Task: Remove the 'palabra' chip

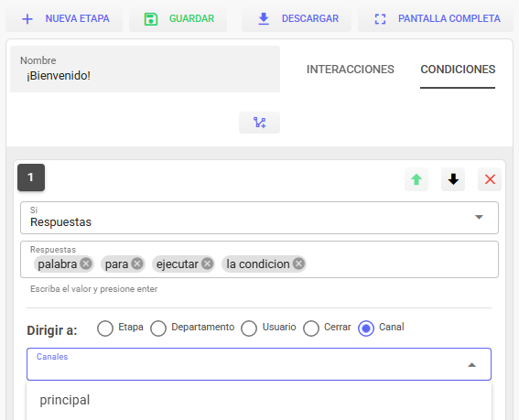Action: [86, 264]
